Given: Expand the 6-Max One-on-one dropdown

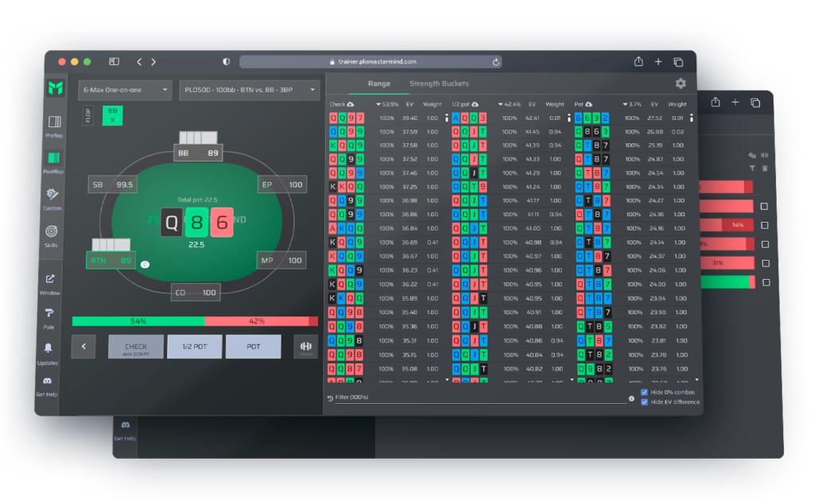Looking at the screenshot, I should pos(126,90).
